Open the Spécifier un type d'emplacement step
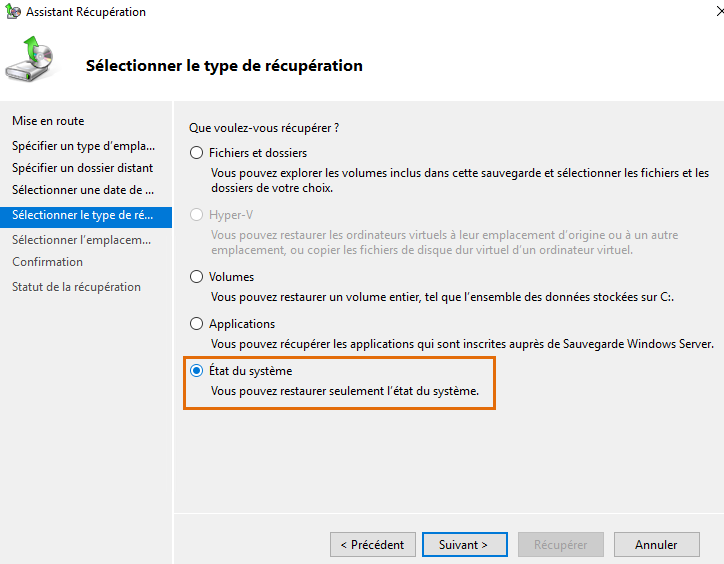Viewport: 724px width, 564px height. (x=83, y=146)
